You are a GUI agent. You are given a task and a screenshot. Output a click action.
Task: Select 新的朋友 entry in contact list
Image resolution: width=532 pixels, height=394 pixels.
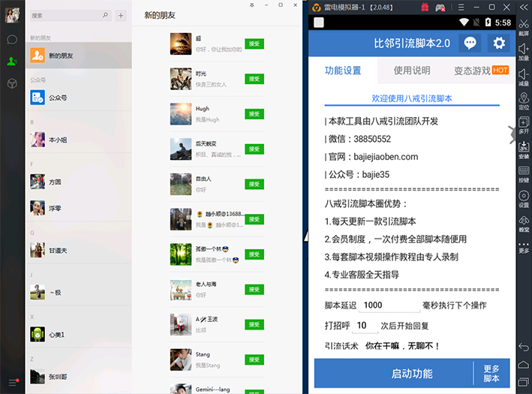pyautogui.click(x=79, y=56)
